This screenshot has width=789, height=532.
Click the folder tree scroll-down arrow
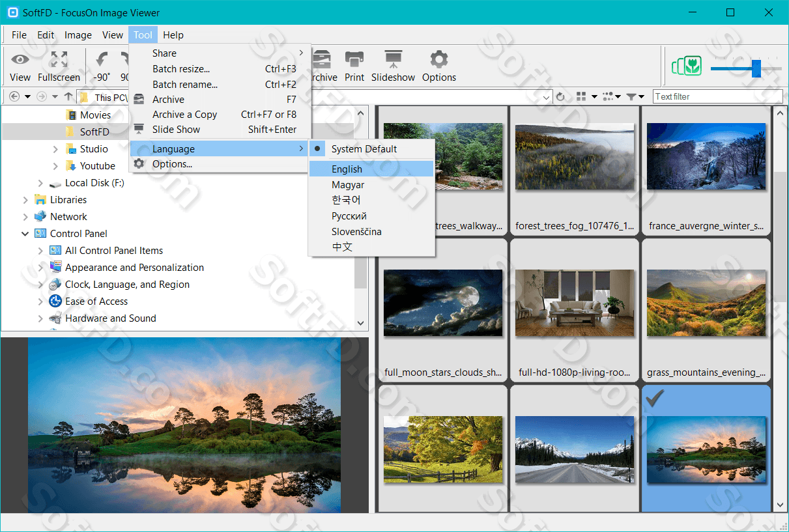pos(361,322)
